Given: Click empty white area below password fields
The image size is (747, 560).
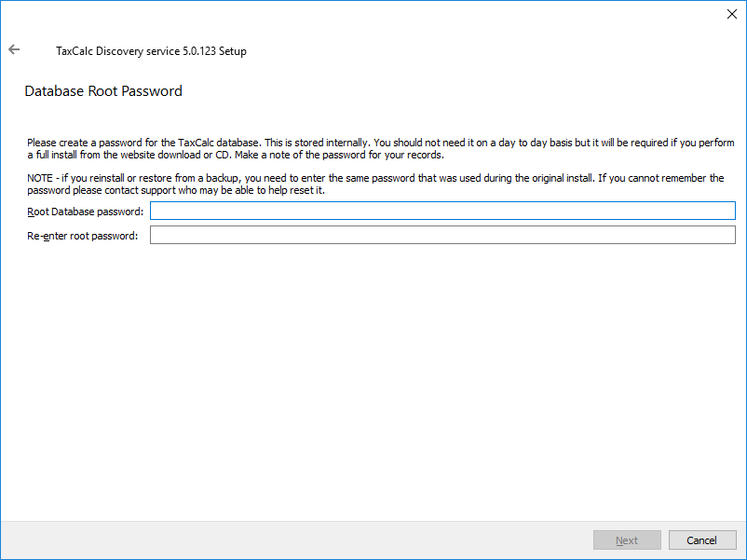Looking at the screenshot, I should pyautogui.click(x=373, y=373).
